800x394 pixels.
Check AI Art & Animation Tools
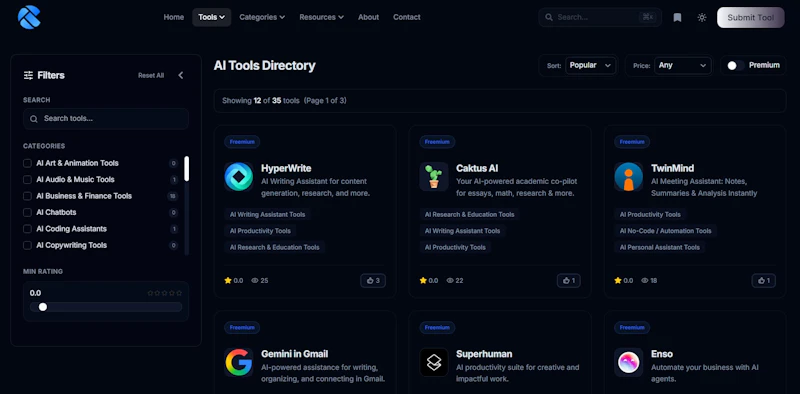point(28,163)
